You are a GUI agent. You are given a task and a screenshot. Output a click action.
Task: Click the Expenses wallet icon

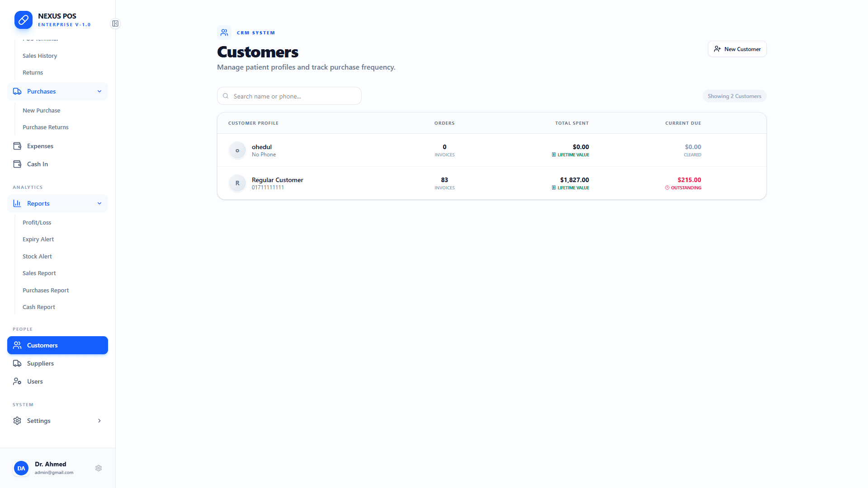[17, 146]
